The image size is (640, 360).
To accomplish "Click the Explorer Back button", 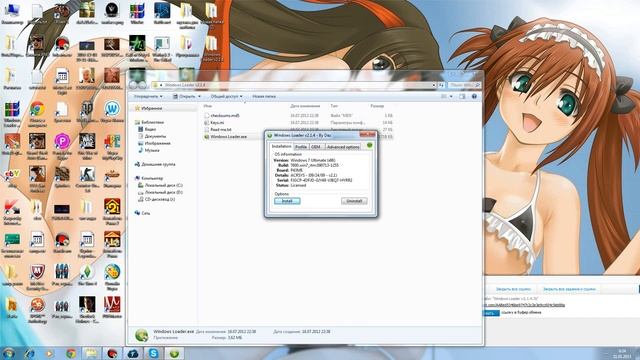I will coord(133,85).
